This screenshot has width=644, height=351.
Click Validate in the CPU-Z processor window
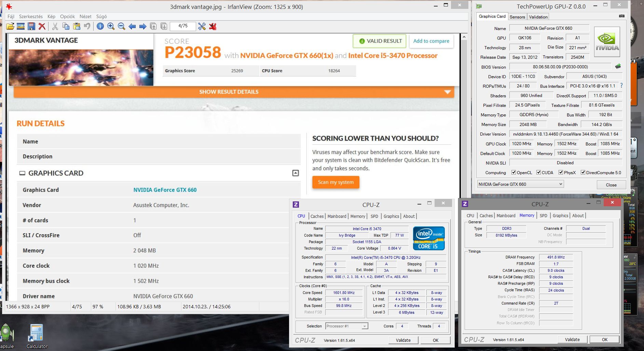click(403, 340)
